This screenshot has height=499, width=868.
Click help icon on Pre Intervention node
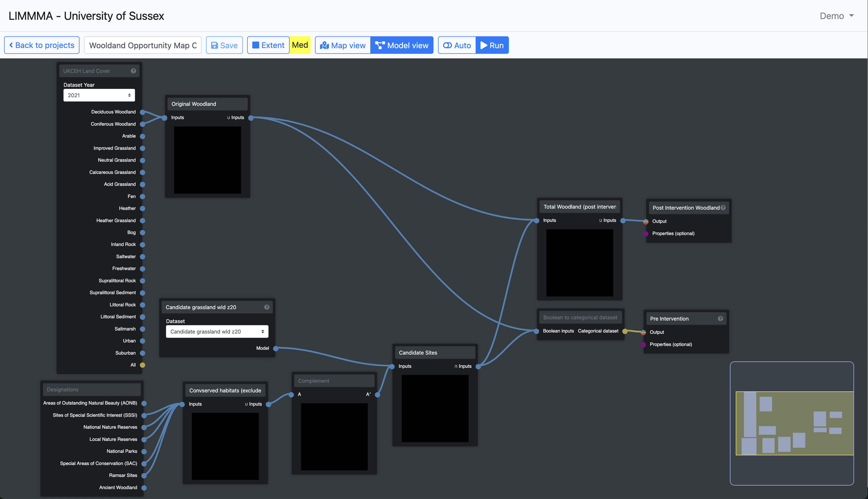pyautogui.click(x=720, y=318)
